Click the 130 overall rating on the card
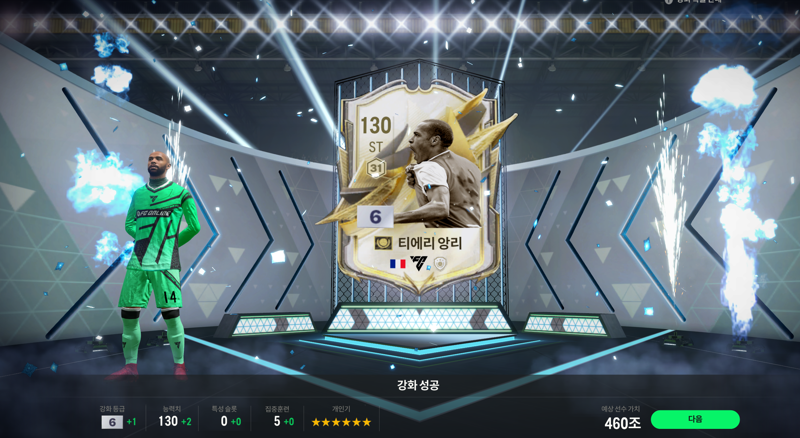 click(x=376, y=126)
